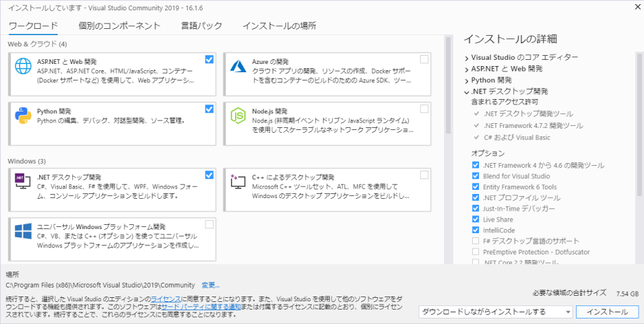This screenshot has width=644, height=324.
Task: Click the Node.js development workload icon
Action: coord(238,115)
